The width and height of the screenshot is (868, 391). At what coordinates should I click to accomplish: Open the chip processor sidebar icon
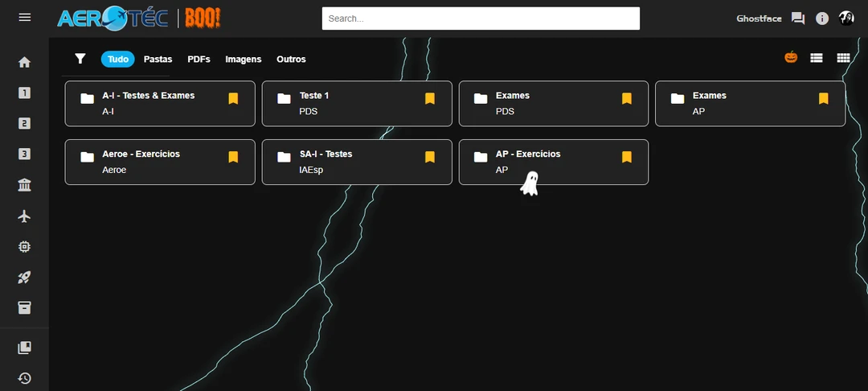pyautogui.click(x=24, y=247)
